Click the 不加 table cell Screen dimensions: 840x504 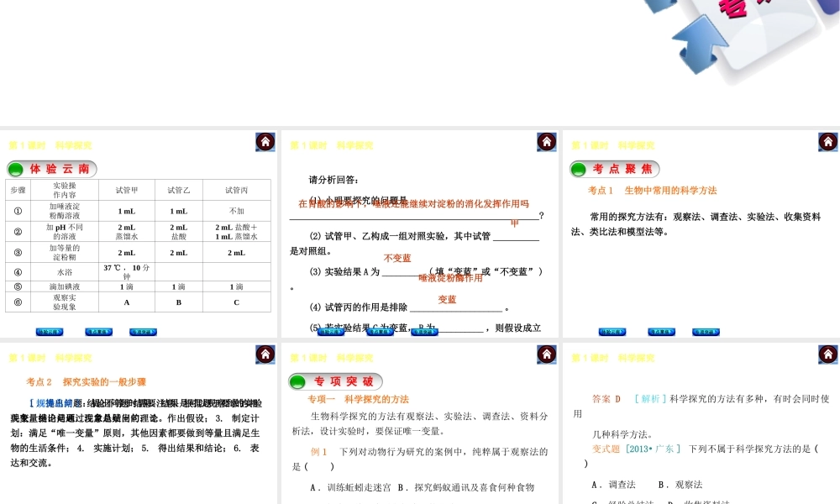tap(237, 211)
